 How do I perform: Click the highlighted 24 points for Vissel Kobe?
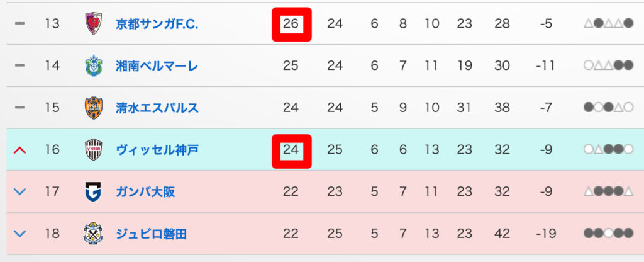click(291, 150)
